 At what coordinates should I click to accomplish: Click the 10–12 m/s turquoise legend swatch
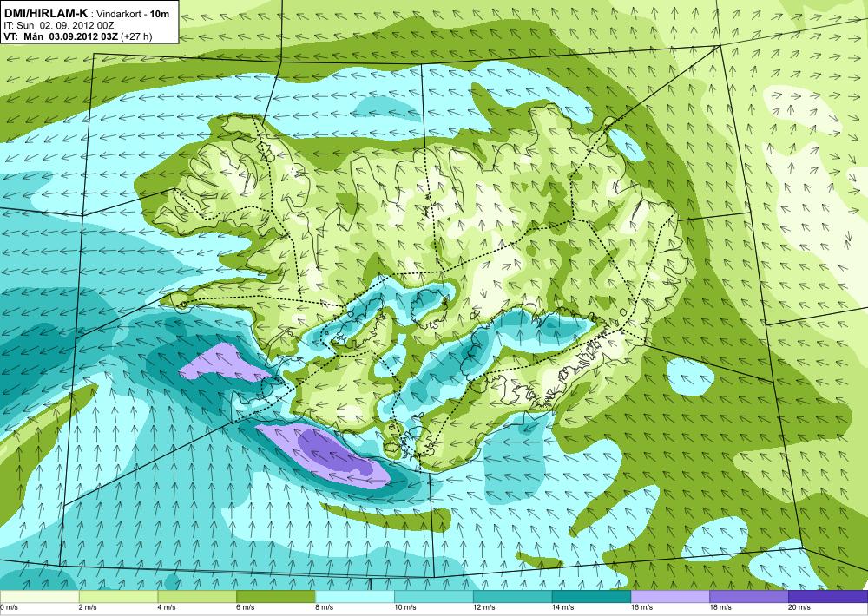pyautogui.click(x=433, y=597)
